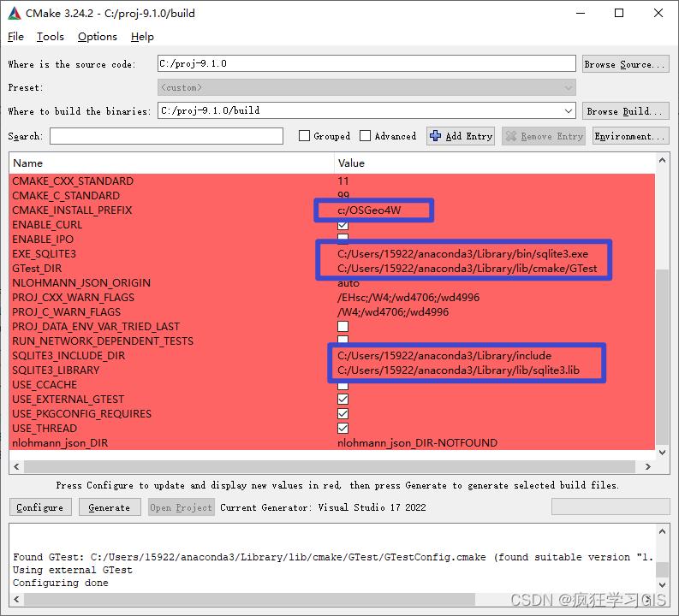This screenshot has width=679, height=616.
Task: Open the Tools menu
Action: (51, 37)
